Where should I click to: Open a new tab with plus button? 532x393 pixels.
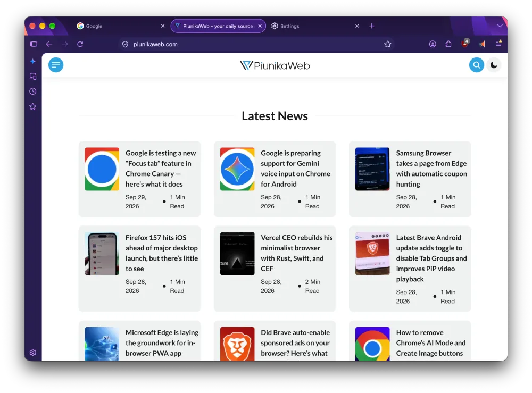tap(372, 26)
